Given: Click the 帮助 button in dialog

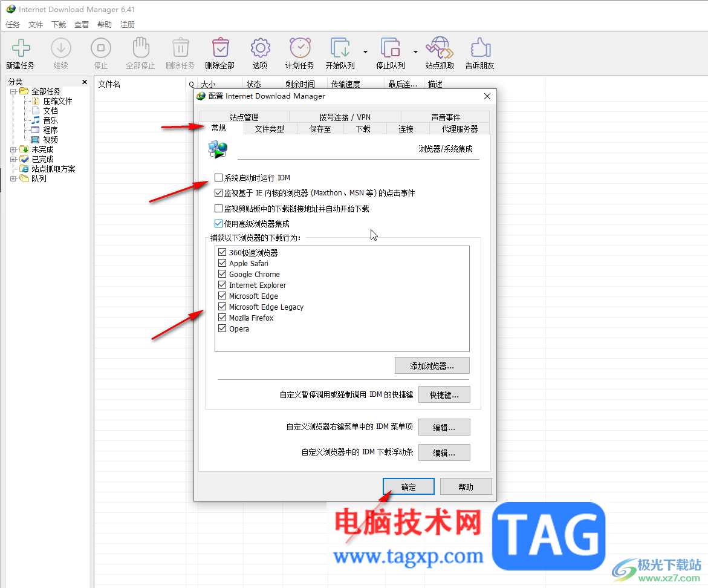Looking at the screenshot, I should point(466,487).
